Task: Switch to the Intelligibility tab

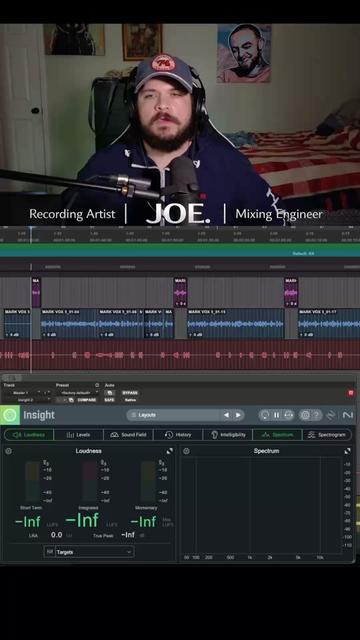Action: [x=228, y=435]
